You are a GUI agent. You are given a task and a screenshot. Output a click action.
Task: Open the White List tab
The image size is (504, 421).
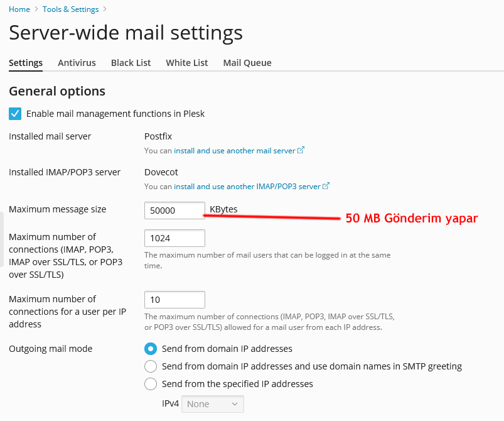(187, 63)
